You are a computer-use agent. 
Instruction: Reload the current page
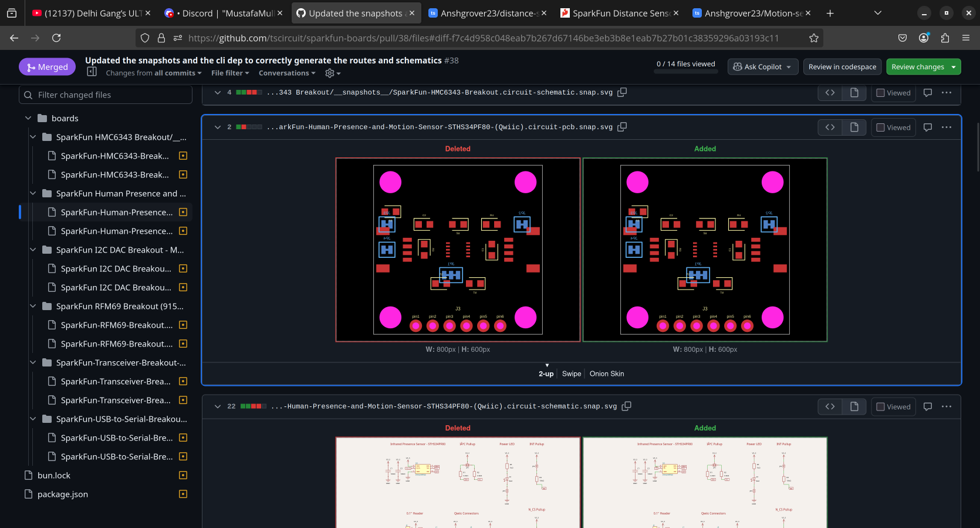pos(56,38)
